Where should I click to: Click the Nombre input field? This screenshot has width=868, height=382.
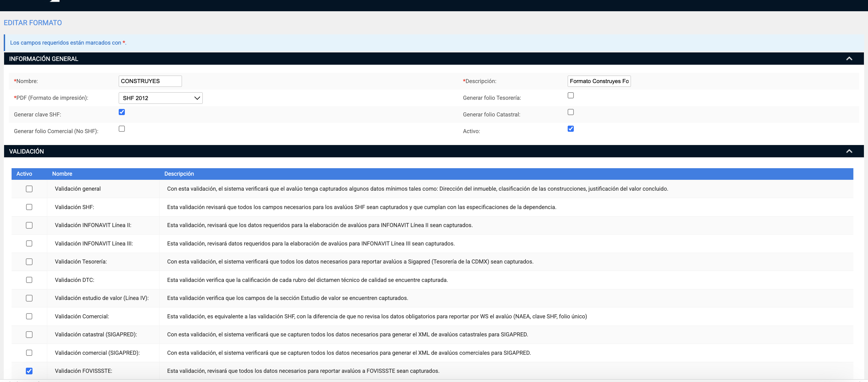pyautogui.click(x=150, y=81)
